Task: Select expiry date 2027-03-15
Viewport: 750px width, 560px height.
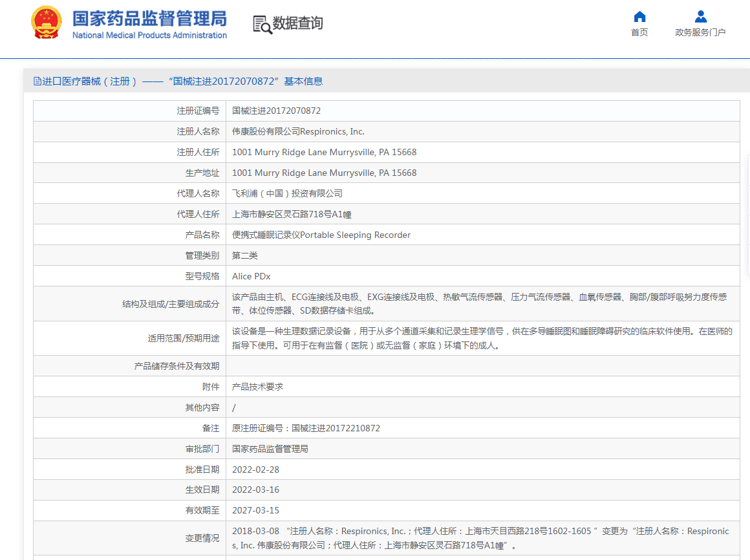Action: point(255,510)
